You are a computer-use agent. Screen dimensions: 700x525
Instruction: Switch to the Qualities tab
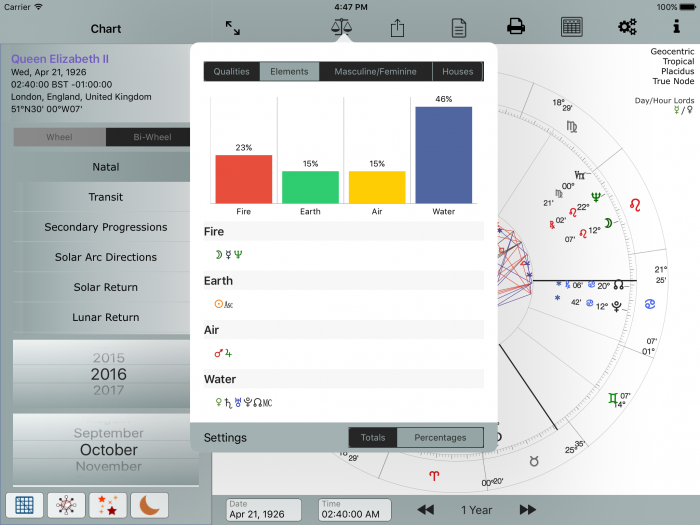point(231,72)
